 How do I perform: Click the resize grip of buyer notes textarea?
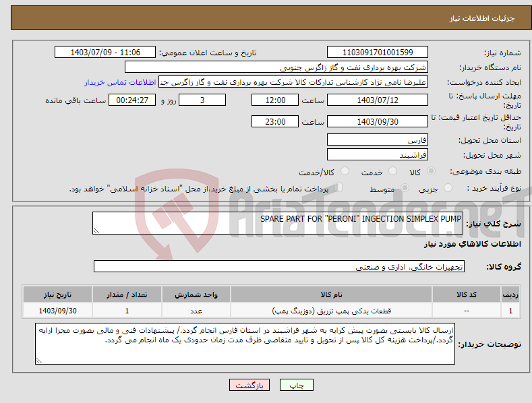click(39, 361)
